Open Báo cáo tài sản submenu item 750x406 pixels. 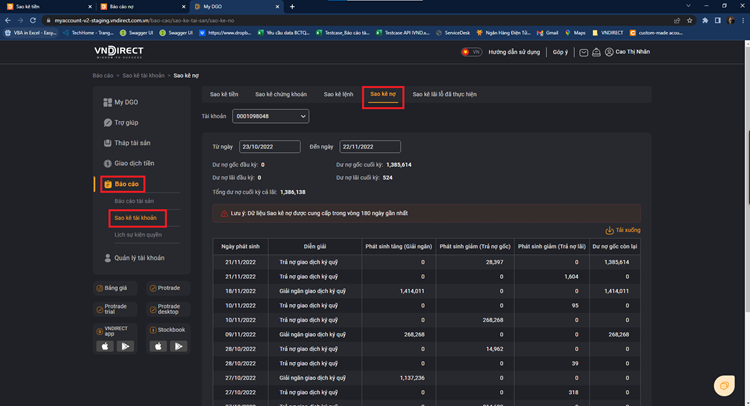point(134,201)
